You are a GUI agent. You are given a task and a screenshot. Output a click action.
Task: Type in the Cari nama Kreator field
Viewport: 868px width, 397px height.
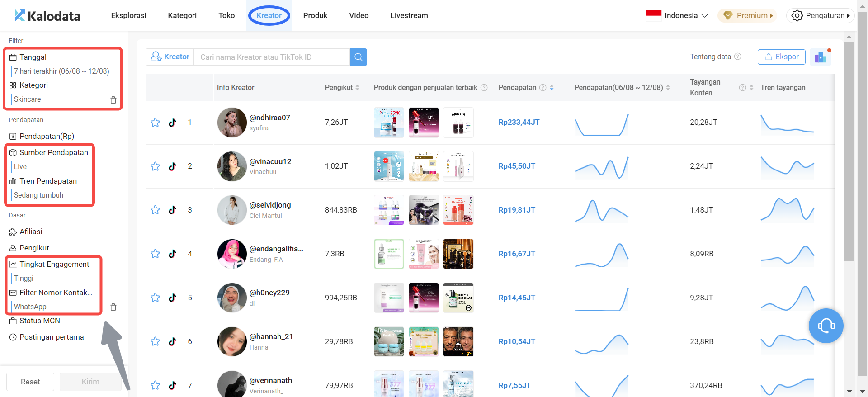[x=271, y=57]
